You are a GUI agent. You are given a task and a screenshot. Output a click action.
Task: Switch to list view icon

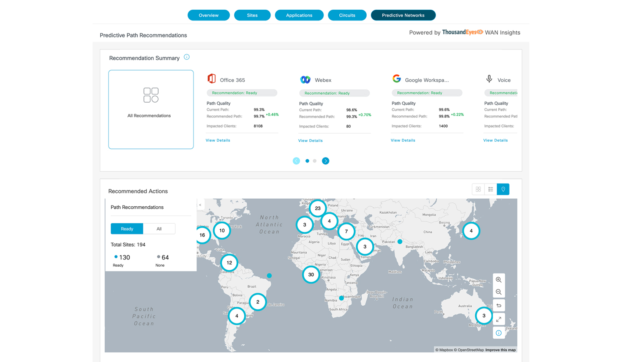[491, 189]
